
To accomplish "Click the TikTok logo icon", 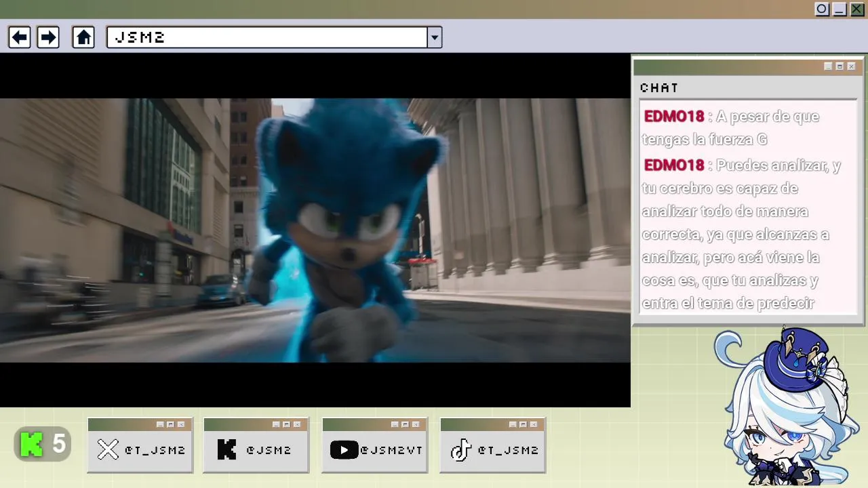I will (461, 449).
